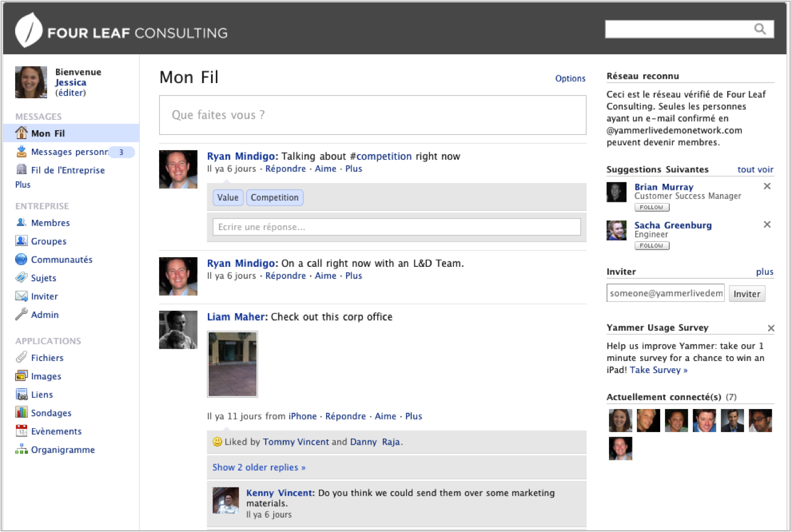This screenshot has height=532, width=791.
Task: Click the Evènements calendar icon
Action: pos(22,431)
